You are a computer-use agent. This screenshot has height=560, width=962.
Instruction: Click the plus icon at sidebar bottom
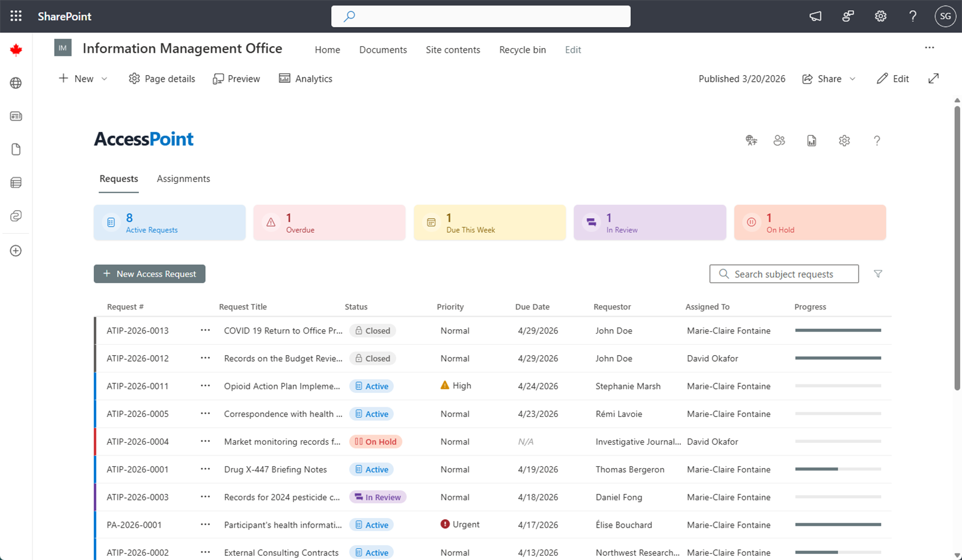16,251
